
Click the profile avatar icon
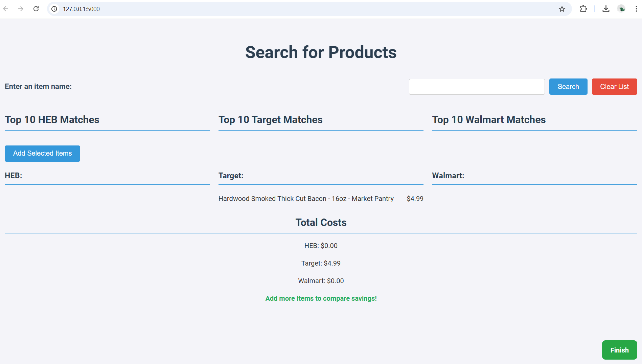click(621, 9)
